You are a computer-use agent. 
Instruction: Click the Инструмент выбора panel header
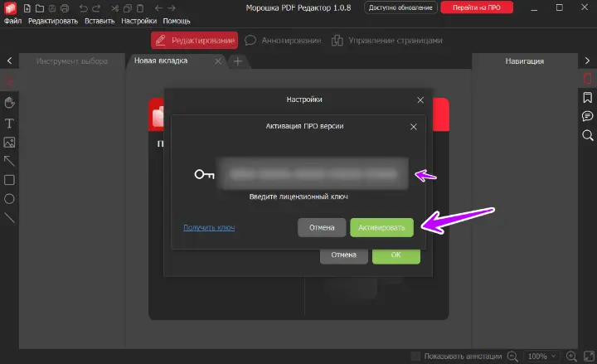coord(72,61)
